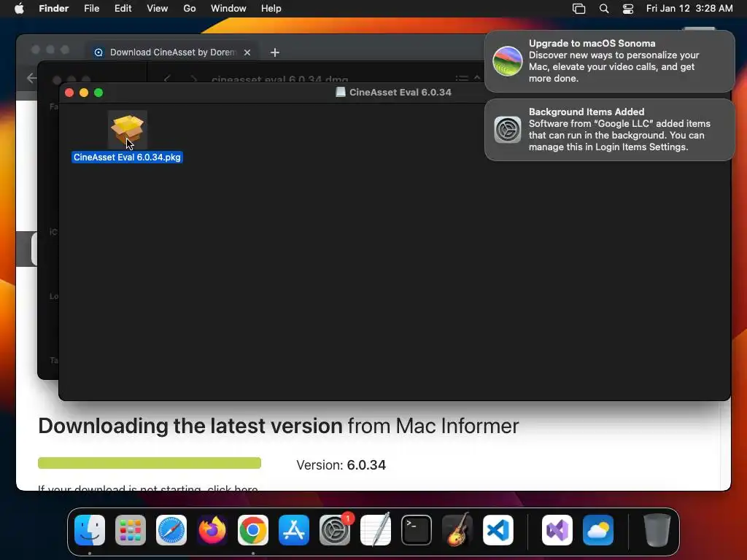Image resolution: width=747 pixels, height=560 pixels.
Task: Open Visual Studio from the Dock
Action: (557, 530)
